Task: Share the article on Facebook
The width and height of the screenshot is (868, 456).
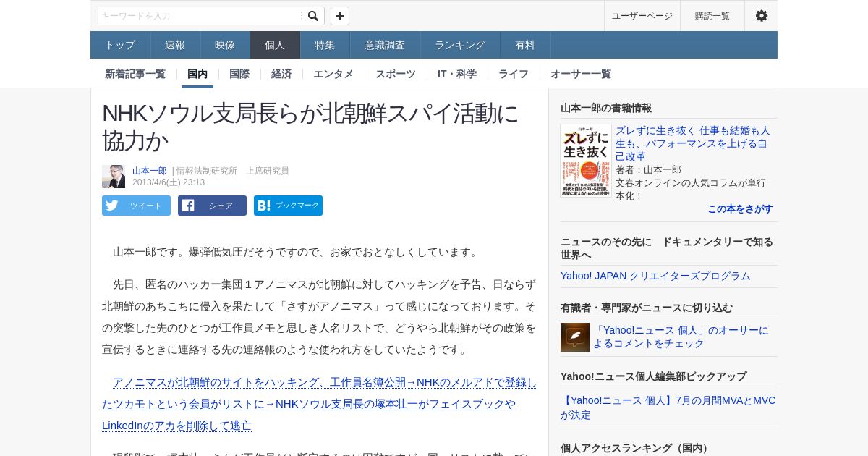Action: [x=212, y=206]
